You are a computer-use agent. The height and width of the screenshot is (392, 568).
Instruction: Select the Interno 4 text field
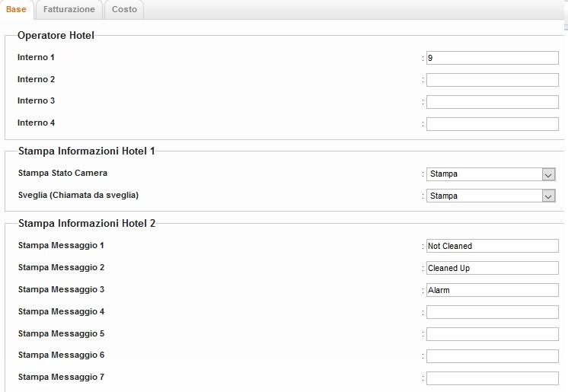(492, 124)
